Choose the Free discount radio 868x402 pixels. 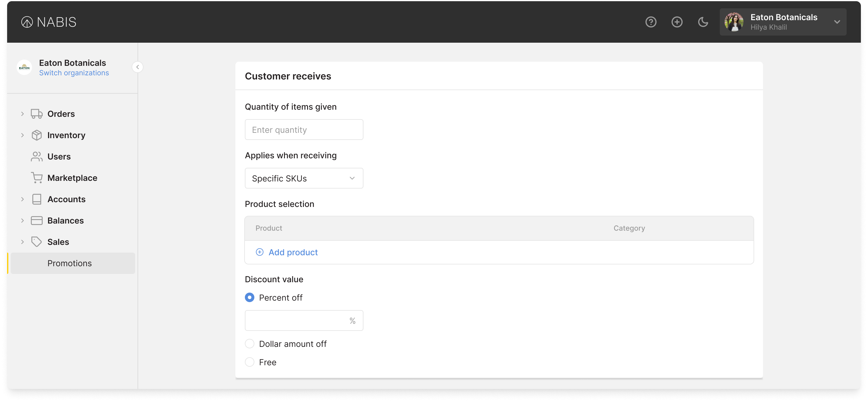point(249,362)
